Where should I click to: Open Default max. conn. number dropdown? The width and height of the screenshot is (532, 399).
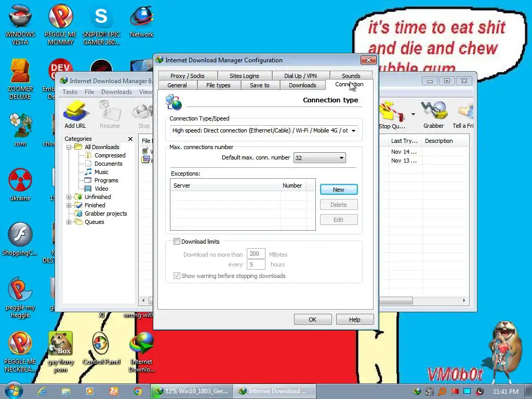click(320, 158)
